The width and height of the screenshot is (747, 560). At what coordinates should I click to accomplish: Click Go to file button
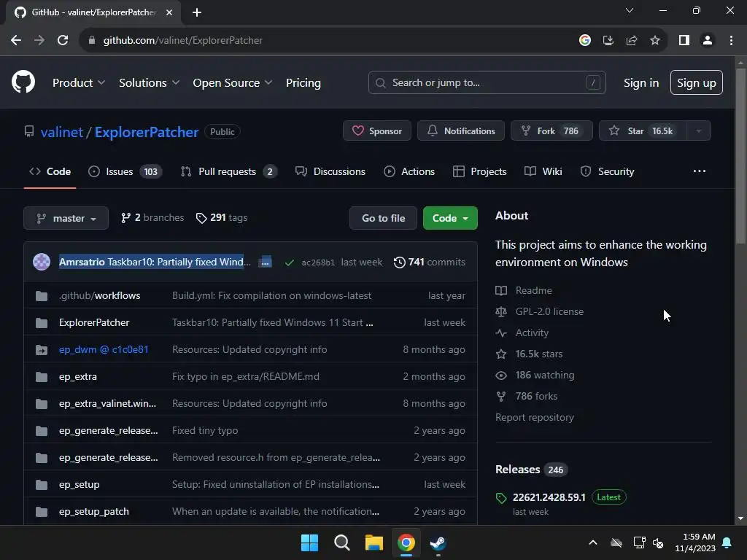(383, 218)
